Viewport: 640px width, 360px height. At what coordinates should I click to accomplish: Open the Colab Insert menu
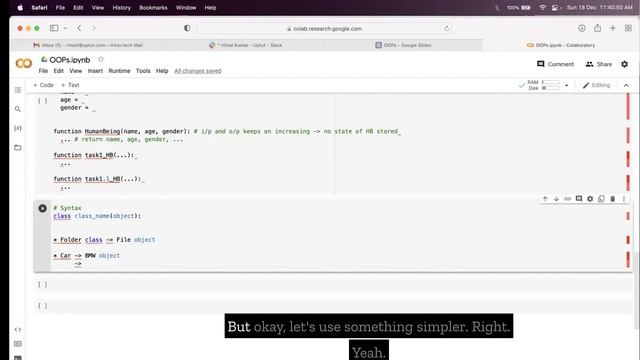95,71
